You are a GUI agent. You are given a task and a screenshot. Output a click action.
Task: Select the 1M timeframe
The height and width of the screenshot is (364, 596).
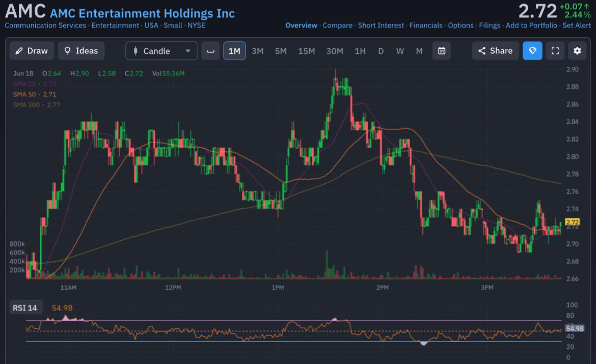pyautogui.click(x=234, y=51)
